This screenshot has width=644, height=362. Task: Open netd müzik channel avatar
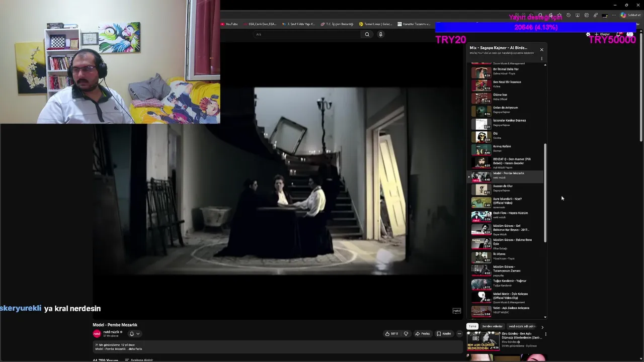(97, 334)
